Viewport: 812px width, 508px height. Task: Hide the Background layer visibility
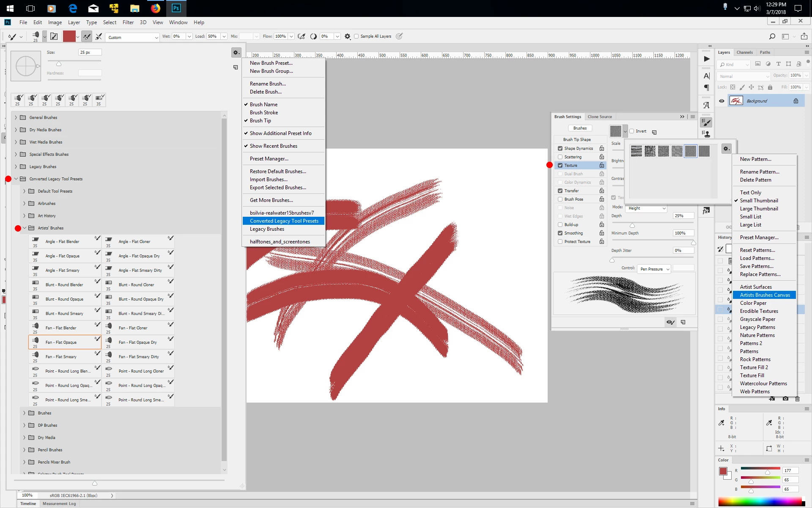click(721, 101)
